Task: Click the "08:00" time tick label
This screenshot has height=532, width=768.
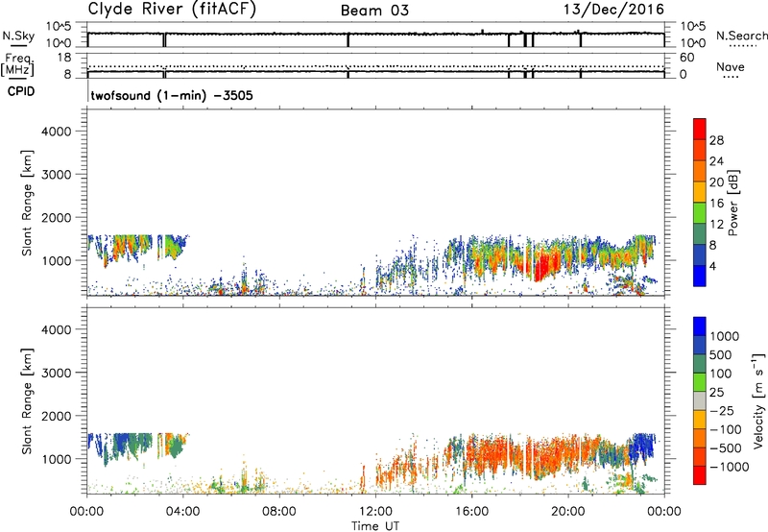Action: coord(278,512)
